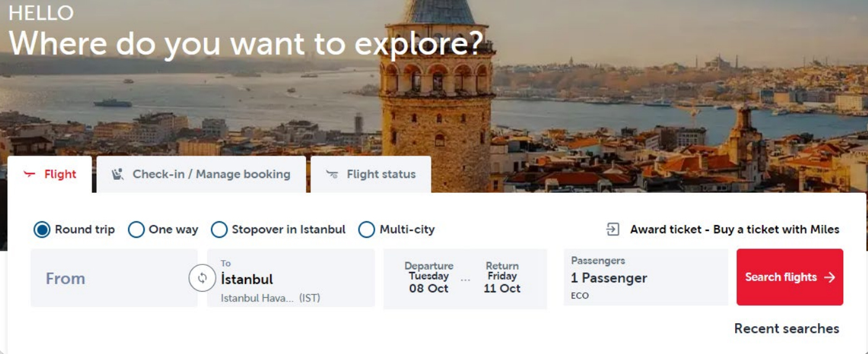This screenshot has height=354, width=868.
Task: Click the Award ticket entry icon
Action: click(613, 230)
